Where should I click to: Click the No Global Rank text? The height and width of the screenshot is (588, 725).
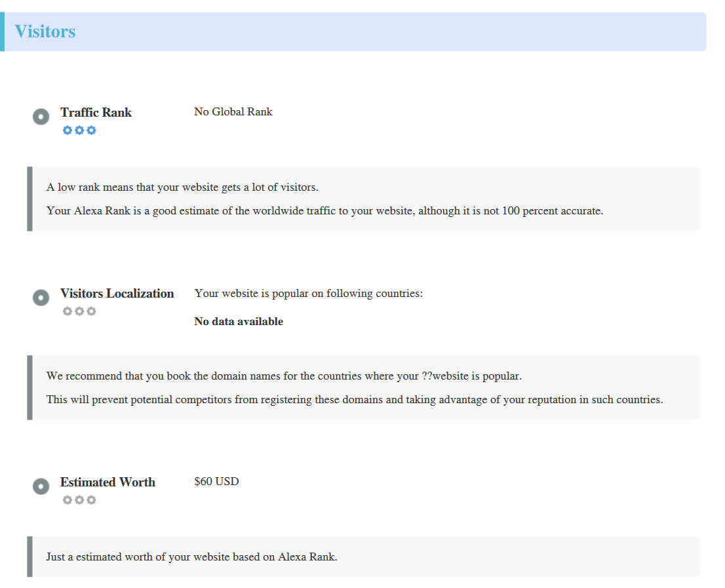point(233,111)
